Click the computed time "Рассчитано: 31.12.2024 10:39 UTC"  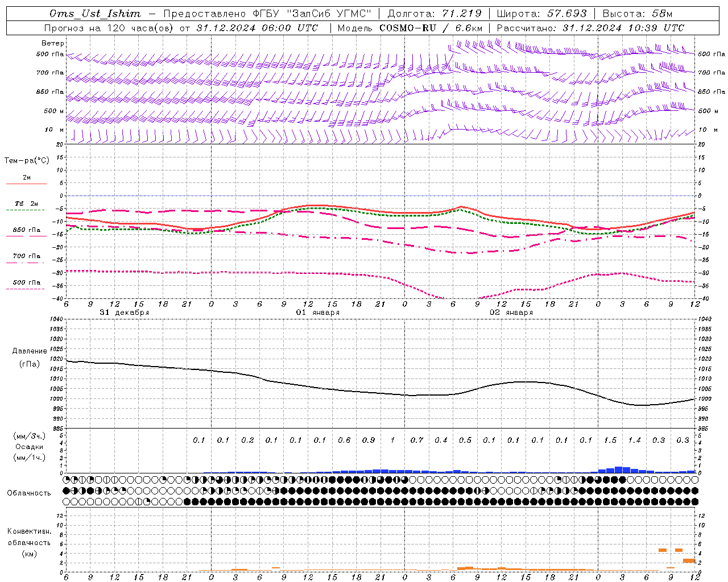pos(590,28)
